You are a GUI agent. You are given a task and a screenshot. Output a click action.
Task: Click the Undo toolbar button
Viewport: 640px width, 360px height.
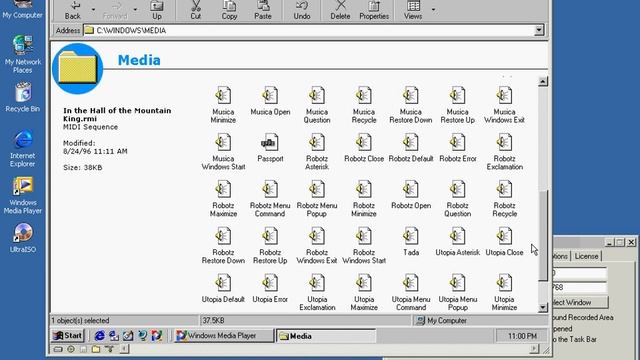pos(302,10)
